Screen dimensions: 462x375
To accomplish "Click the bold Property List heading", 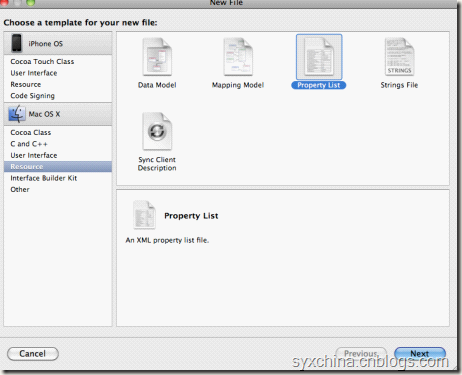I will coord(191,216).
